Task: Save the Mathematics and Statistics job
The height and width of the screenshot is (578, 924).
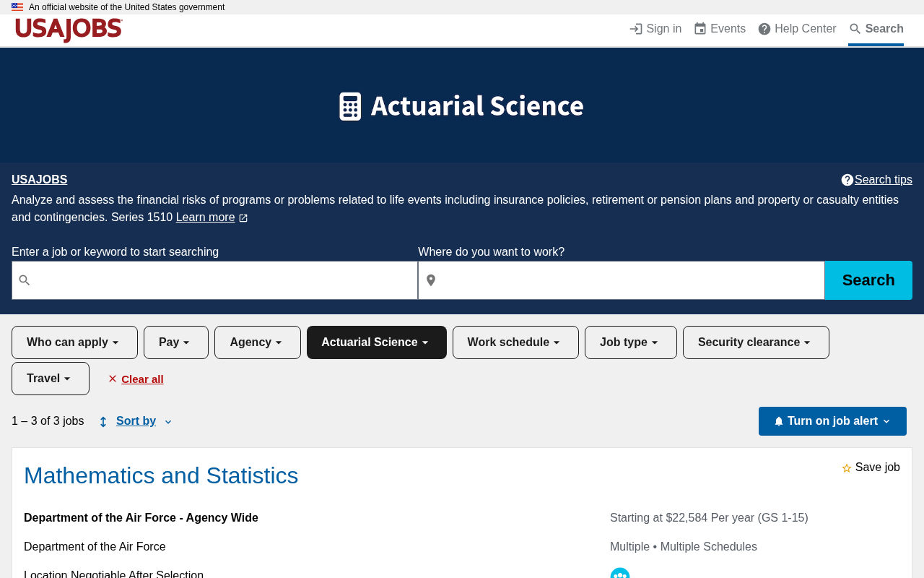Action: point(871,467)
